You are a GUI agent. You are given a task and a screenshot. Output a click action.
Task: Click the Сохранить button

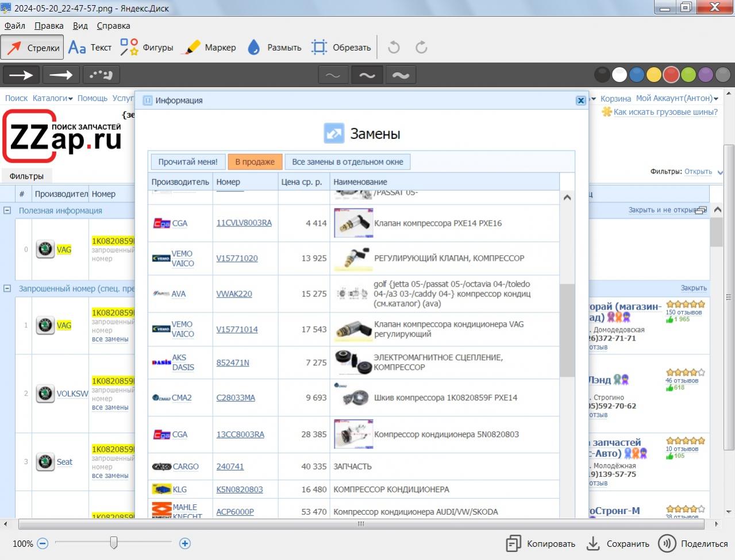618,543
